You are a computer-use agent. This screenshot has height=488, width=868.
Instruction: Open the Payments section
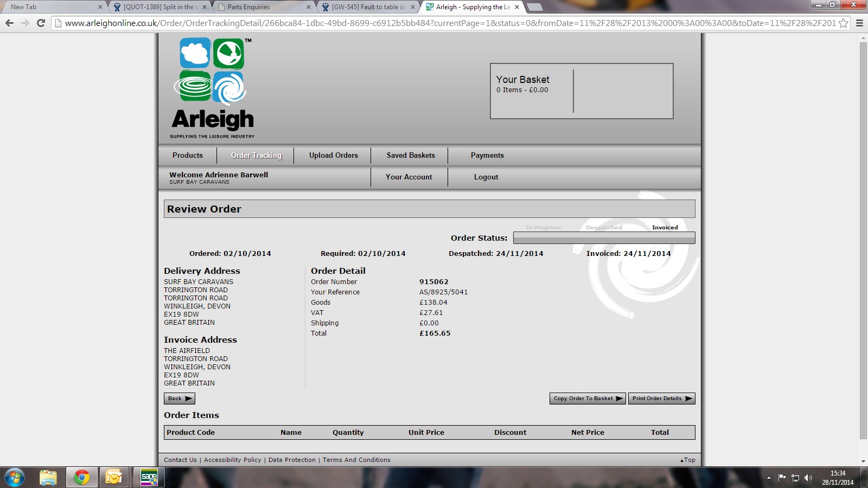[487, 155]
